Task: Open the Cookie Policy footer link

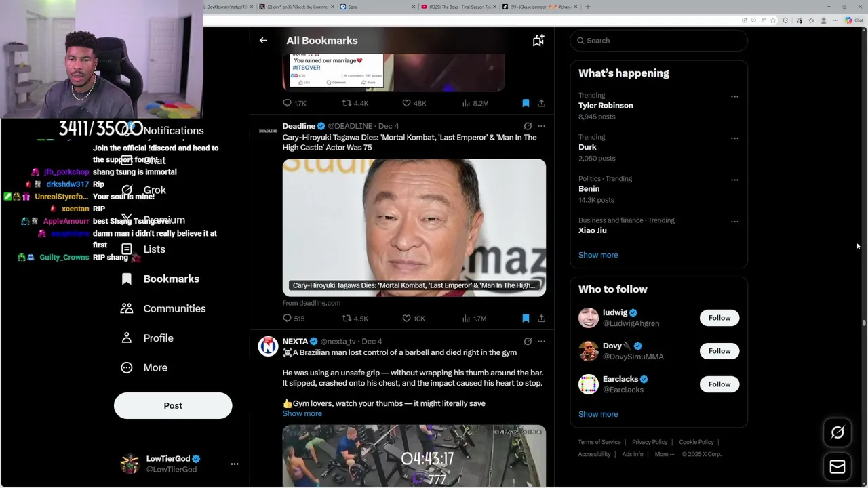Action: [x=696, y=442]
